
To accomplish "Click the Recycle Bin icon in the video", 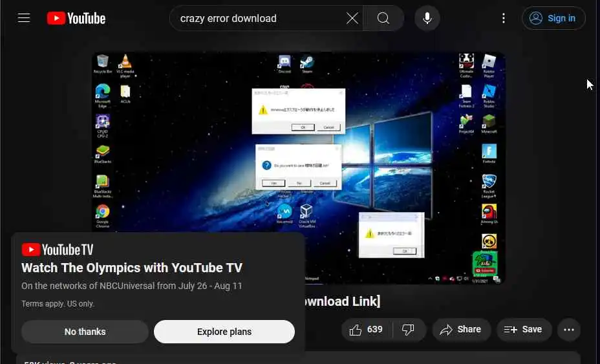I will [103, 64].
